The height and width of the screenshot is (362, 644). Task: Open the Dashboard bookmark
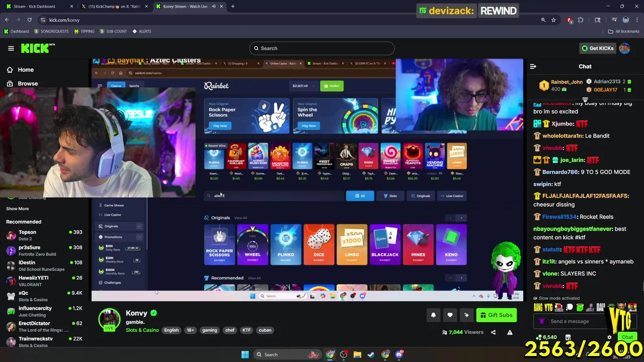[x=17, y=31]
